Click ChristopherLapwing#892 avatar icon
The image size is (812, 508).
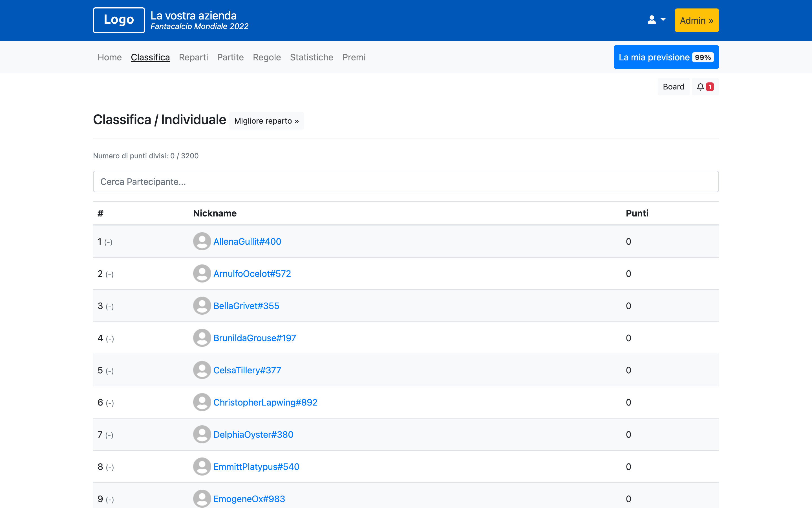point(202,402)
